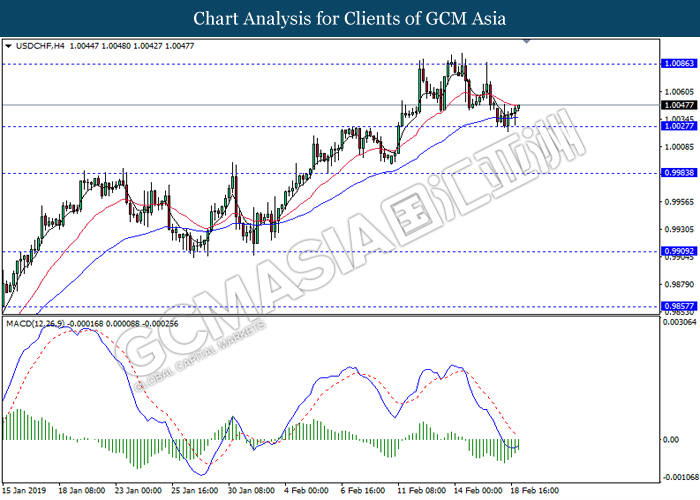Viewport: 700px width, 500px height.
Task: Click the 1.00085 price axis value
Action: click(679, 147)
